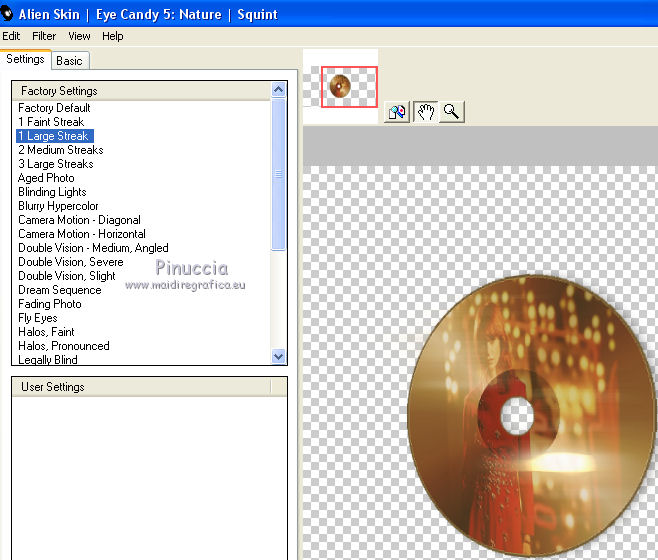Select the 1 Large Streak preset
This screenshot has height=560, width=658.
pos(55,136)
